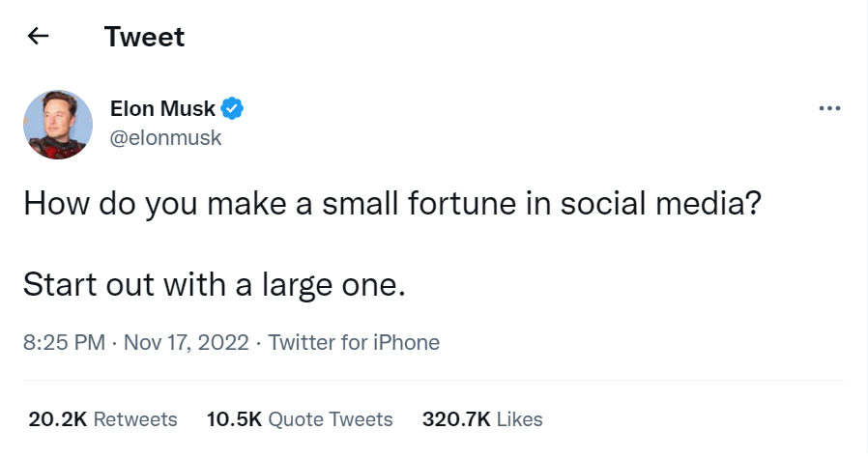This screenshot has height=459, width=868.
Task: Click the back arrow icon
Action: 38,37
